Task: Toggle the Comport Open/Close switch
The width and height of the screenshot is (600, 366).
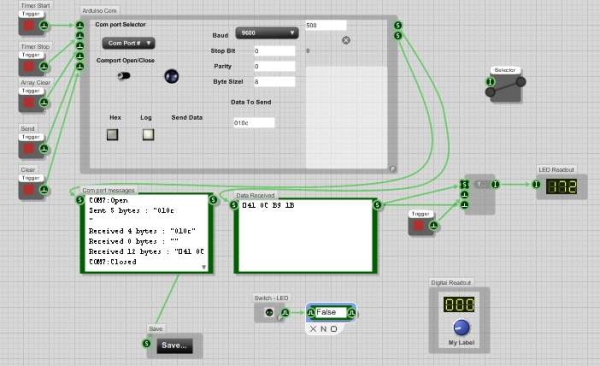Action: pyautogui.click(x=124, y=76)
